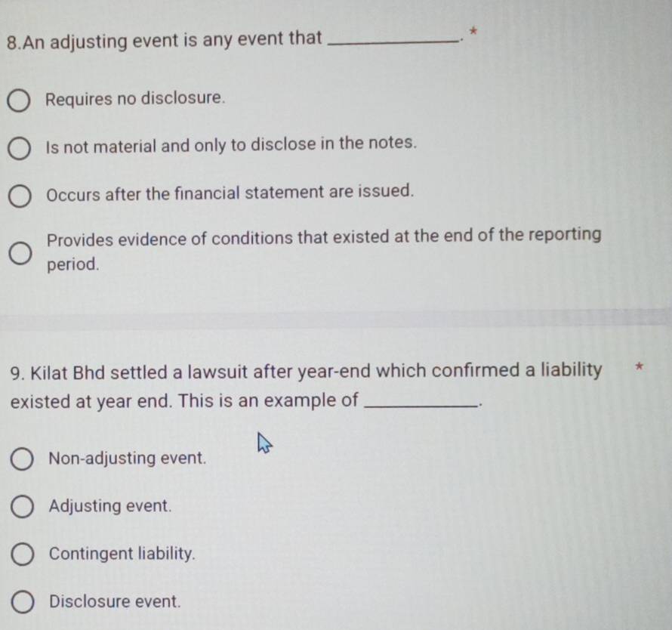Mark the 'Occurs after the financial statement' radio button
Viewport: 672px width, 630px height.
(x=20, y=196)
